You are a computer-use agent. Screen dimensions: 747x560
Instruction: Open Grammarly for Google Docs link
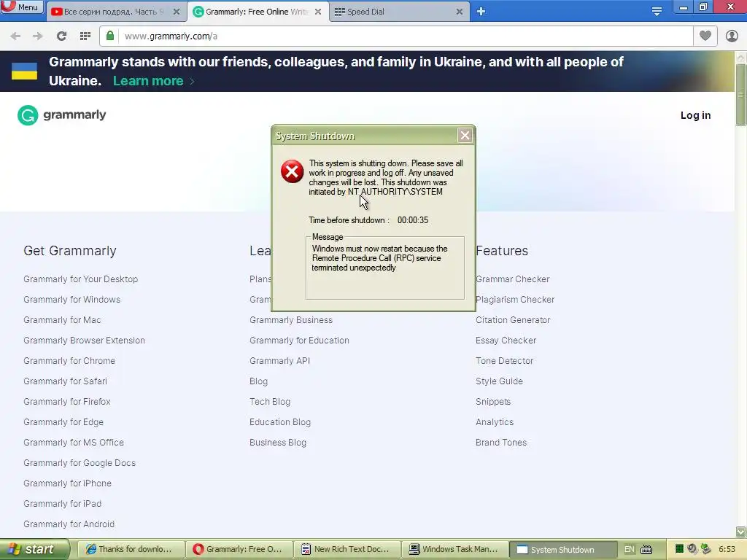click(x=80, y=463)
